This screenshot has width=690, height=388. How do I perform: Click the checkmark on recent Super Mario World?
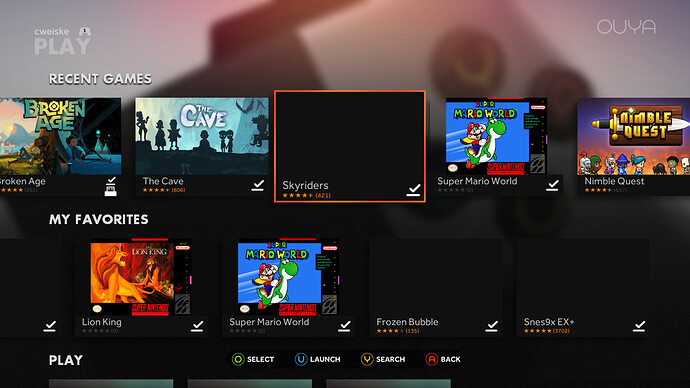[x=552, y=185]
